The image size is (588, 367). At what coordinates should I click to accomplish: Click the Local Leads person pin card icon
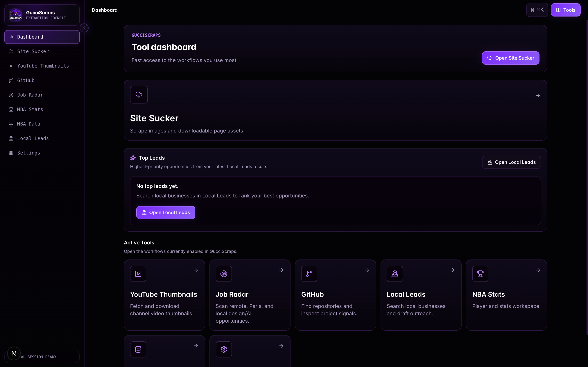[395, 274]
